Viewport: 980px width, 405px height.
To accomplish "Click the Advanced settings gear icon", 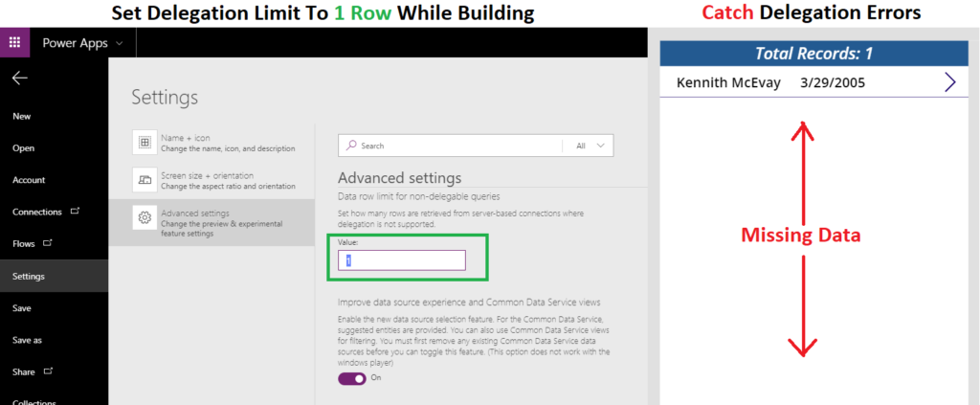I will tap(145, 218).
